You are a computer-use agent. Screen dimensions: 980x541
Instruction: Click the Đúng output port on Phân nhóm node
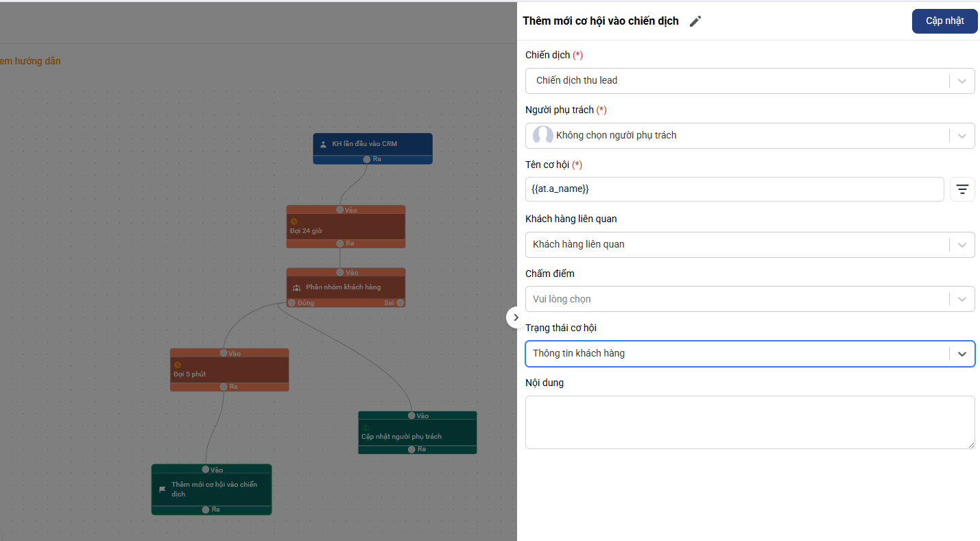(292, 302)
